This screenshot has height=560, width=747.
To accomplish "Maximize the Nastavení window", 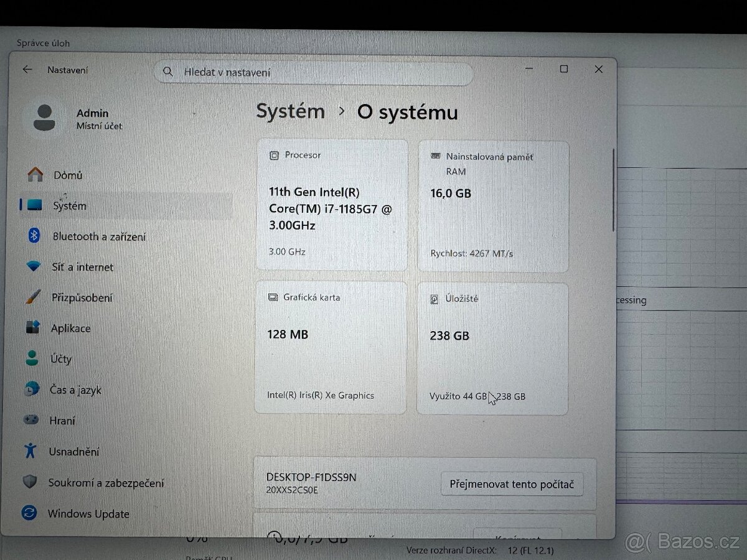I will 564,69.
